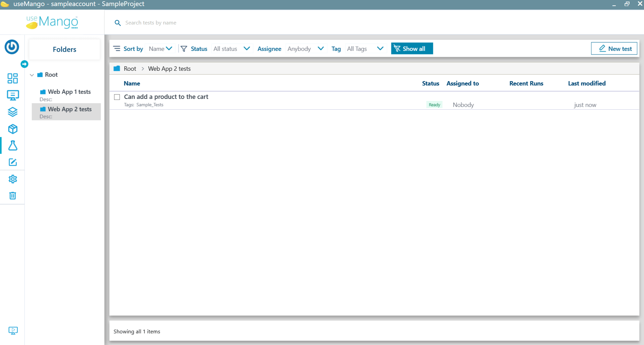The width and height of the screenshot is (644, 345).
Task: Open the All status filter dropdown
Action: [231, 49]
